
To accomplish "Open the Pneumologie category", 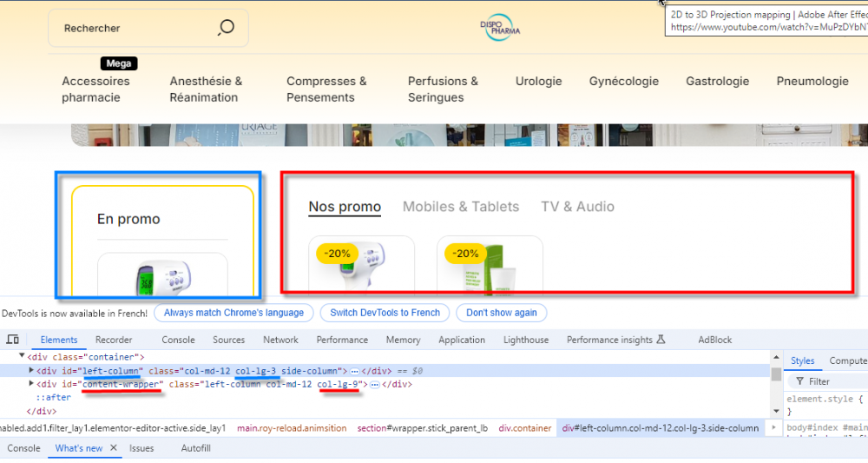I will pos(812,82).
